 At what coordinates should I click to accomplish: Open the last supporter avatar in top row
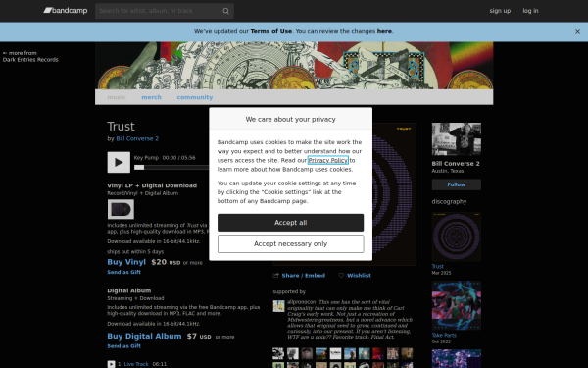(407, 353)
